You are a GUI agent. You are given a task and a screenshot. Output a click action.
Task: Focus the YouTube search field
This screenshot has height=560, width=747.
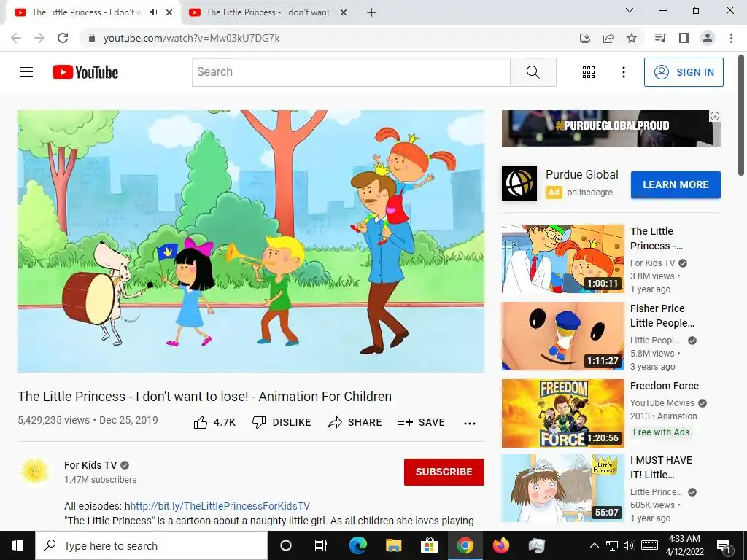(351, 72)
